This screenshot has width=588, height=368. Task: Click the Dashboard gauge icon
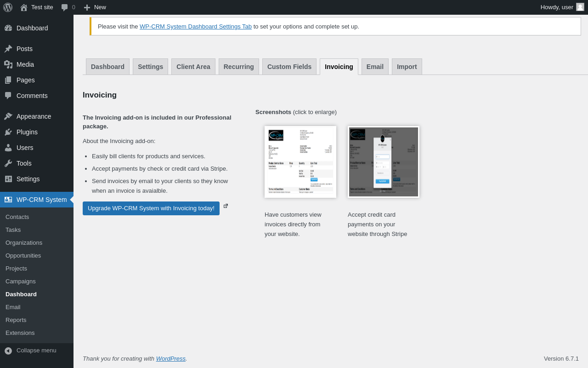pyautogui.click(x=8, y=28)
